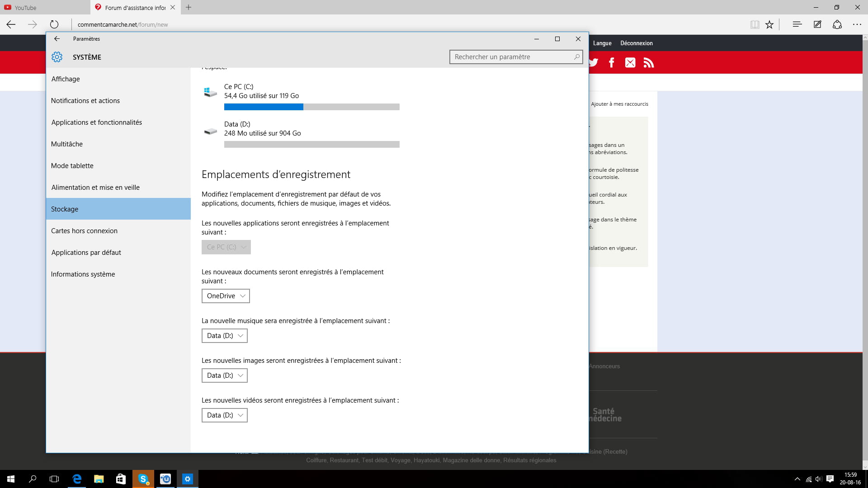Open the new music location dropdown
868x488 pixels.
225,336
